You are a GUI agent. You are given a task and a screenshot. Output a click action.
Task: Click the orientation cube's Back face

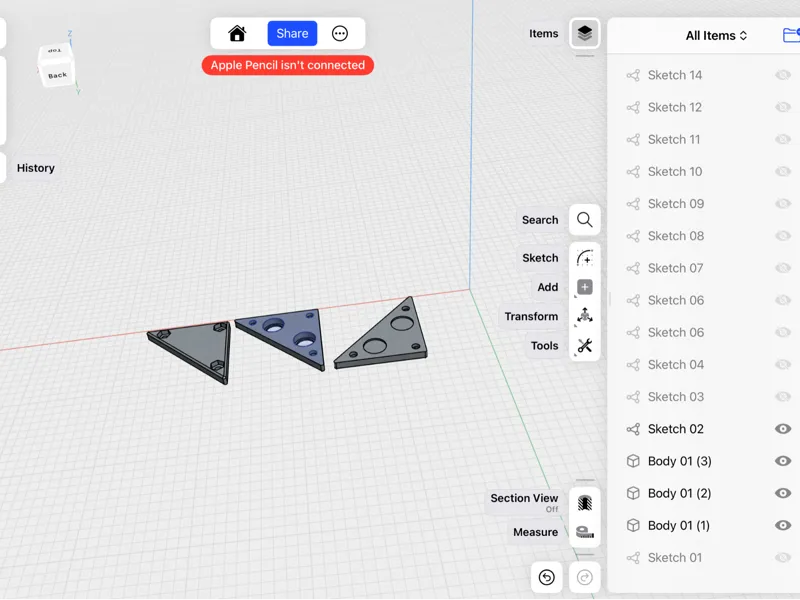[x=57, y=76]
